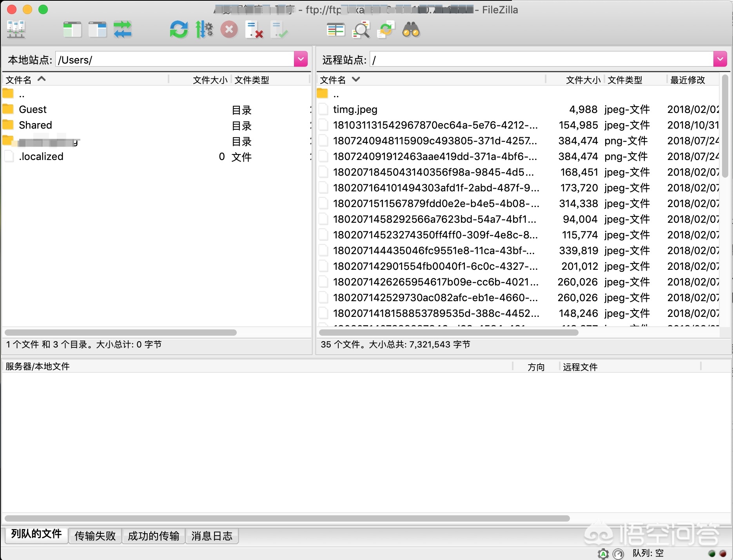Open the local site path dropdown
This screenshot has width=733, height=560.
tap(301, 59)
